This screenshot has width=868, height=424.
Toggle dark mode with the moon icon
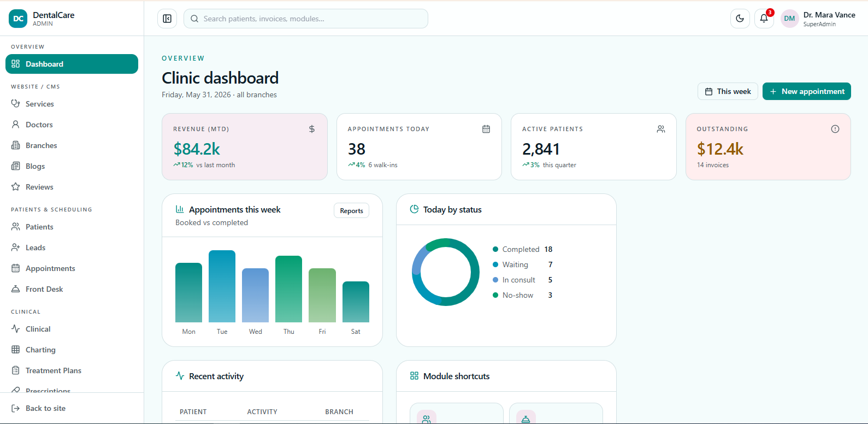(x=740, y=19)
